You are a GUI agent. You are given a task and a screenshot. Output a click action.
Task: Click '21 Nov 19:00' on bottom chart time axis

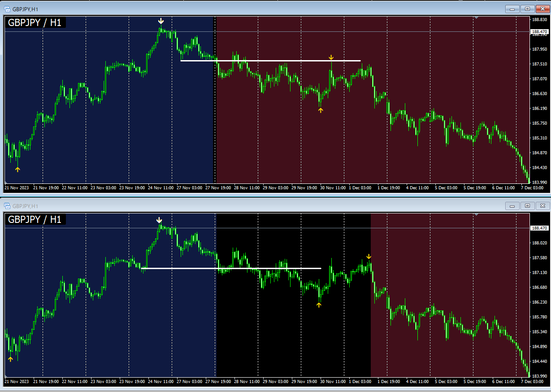point(46,382)
